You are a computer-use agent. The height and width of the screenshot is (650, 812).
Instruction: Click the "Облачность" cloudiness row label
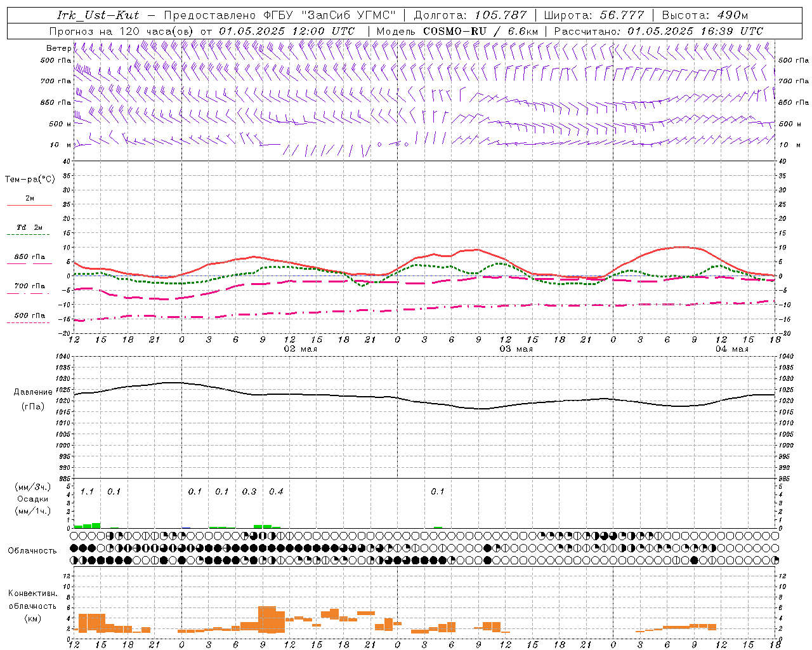(32, 551)
